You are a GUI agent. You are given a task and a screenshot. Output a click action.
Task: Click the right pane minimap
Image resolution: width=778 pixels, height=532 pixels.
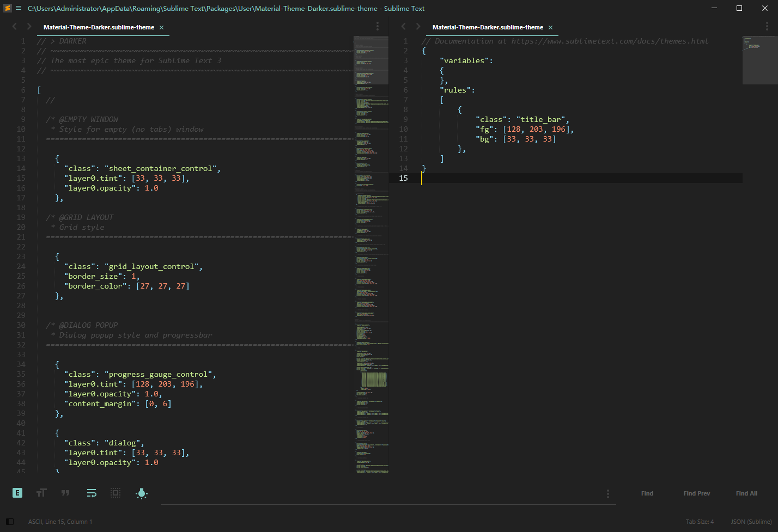tap(760, 60)
